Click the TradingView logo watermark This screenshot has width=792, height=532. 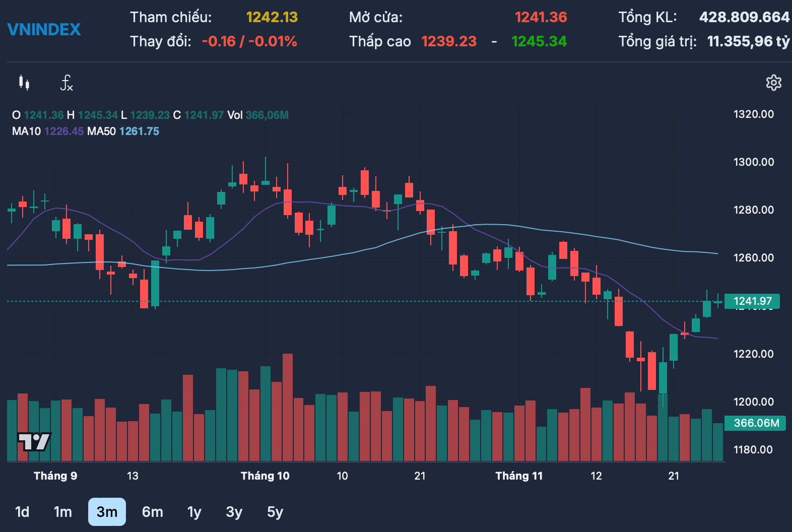(x=34, y=442)
